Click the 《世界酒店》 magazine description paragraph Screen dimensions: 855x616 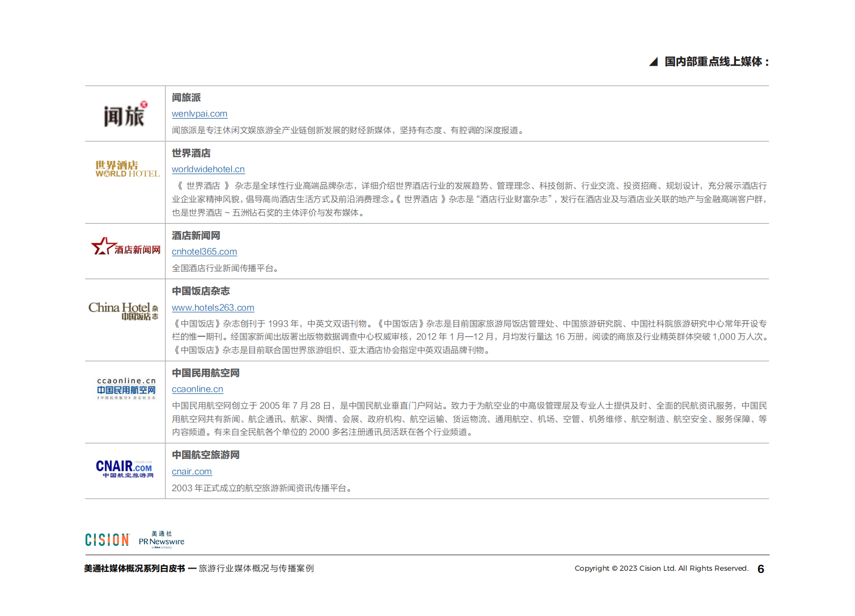click(x=470, y=199)
